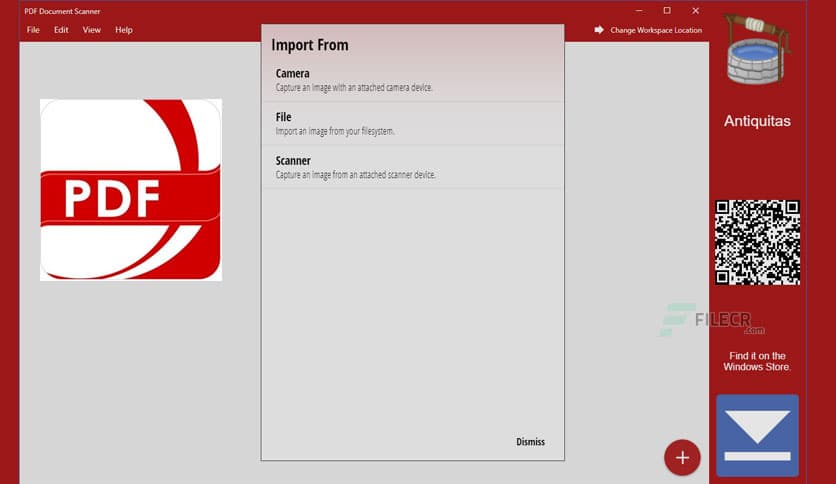Click the Antiquitas well logo
Viewport: 836px width, 484px height.
(x=756, y=50)
